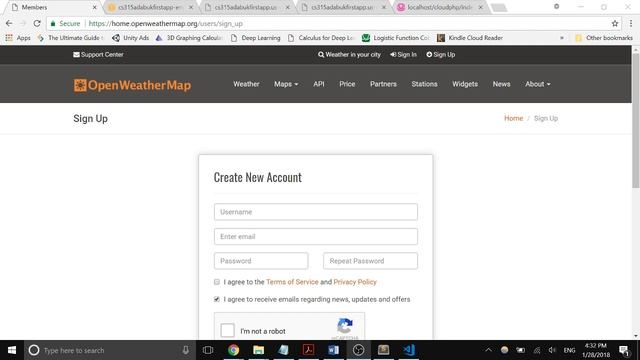Open Microsoft Word from taskbar

(333, 350)
